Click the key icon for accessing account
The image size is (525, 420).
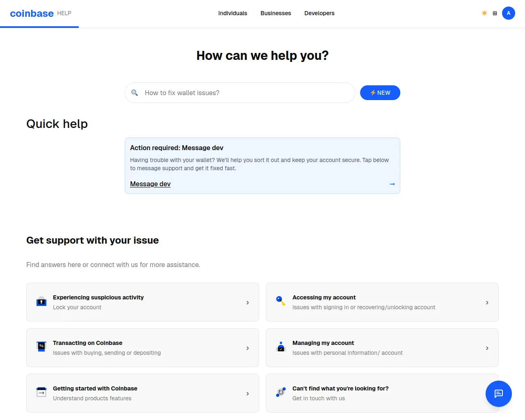pos(281,301)
